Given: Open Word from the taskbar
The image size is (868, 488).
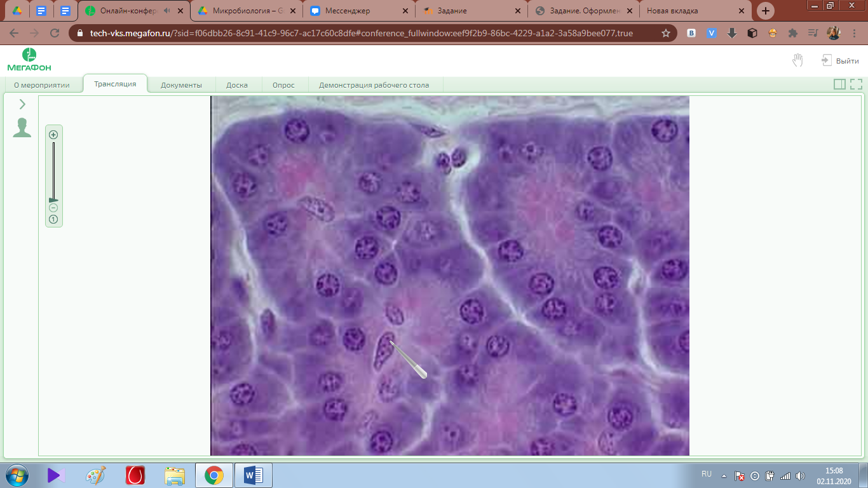Looking at the screenshot, I should click(254, 475).
